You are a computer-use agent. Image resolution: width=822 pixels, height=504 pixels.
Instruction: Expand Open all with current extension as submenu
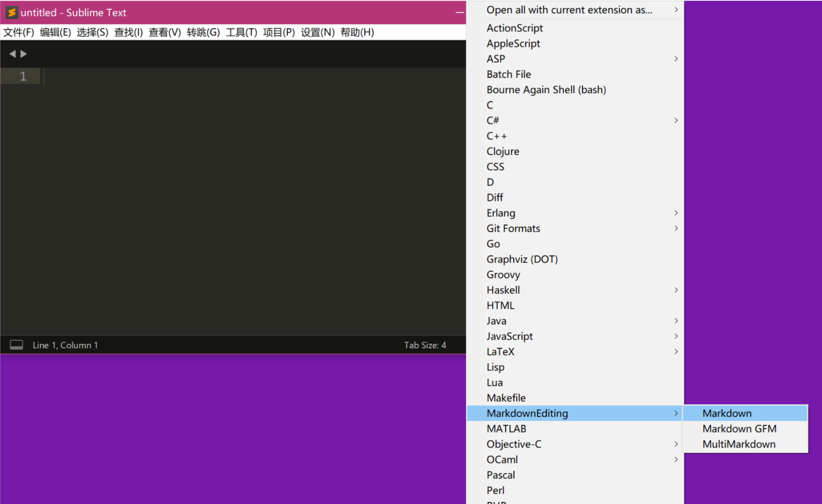pos(575,10)
